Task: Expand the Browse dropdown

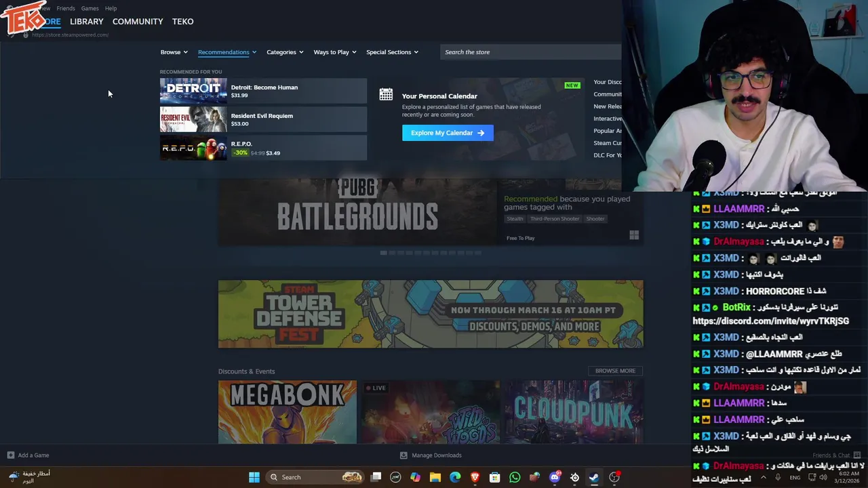Action: 174,52
